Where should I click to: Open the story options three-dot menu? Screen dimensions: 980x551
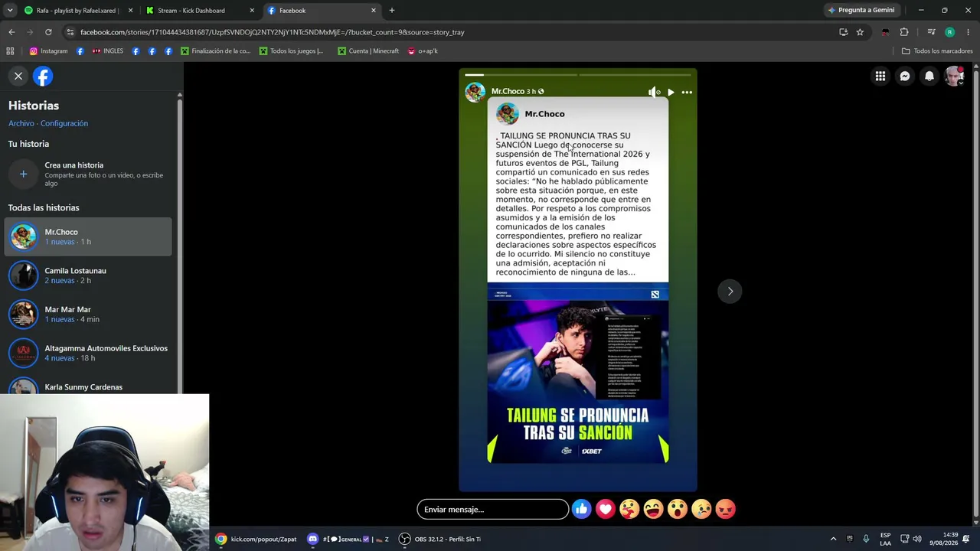687,92
